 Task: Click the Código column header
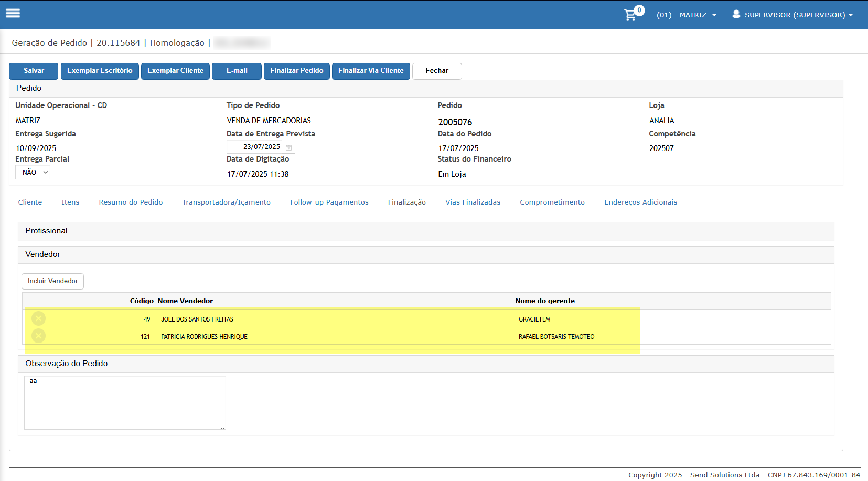pyautogui.click(x=142, y=301)
